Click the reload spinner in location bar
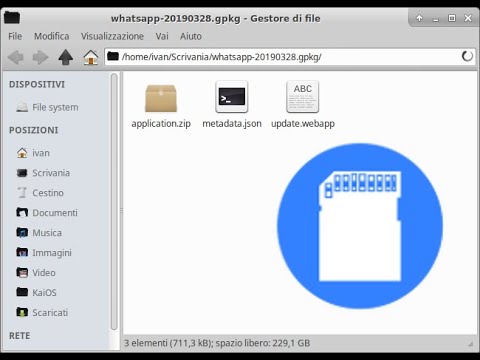The width and height of the screenshot is (480, 360). (467, 56)
